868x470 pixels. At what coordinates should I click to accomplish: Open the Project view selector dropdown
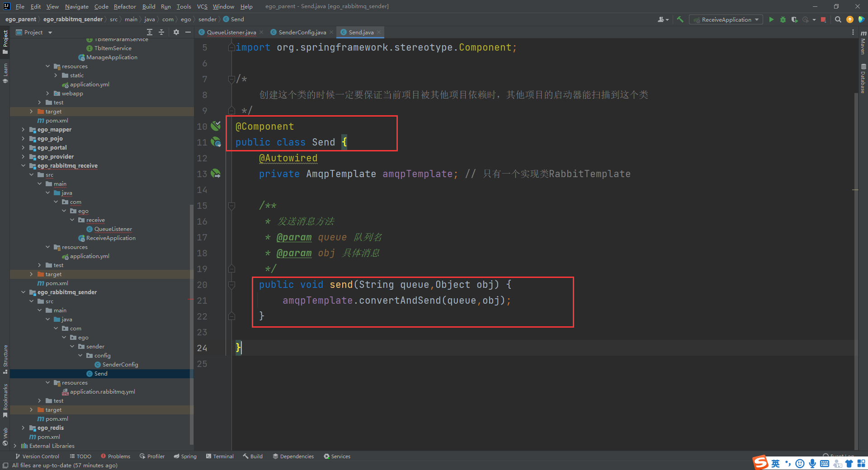34,32
